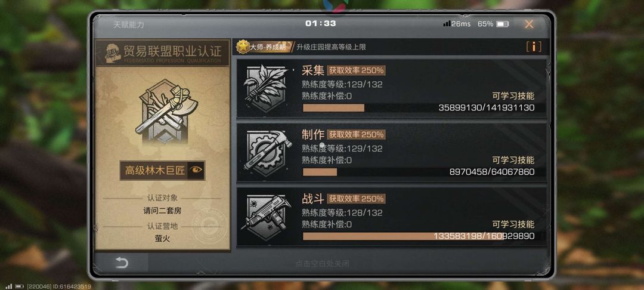Click the orange info icon in header

coord(534,47)
